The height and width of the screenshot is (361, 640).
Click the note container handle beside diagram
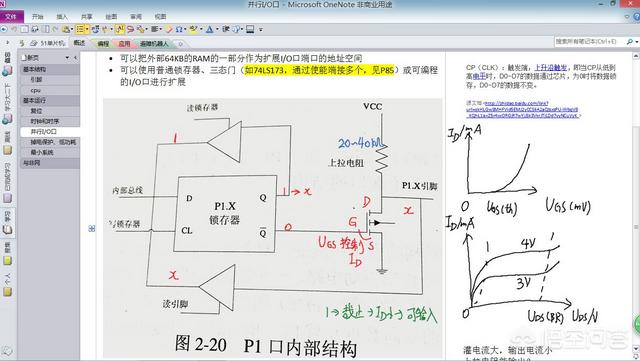point(91,229)
